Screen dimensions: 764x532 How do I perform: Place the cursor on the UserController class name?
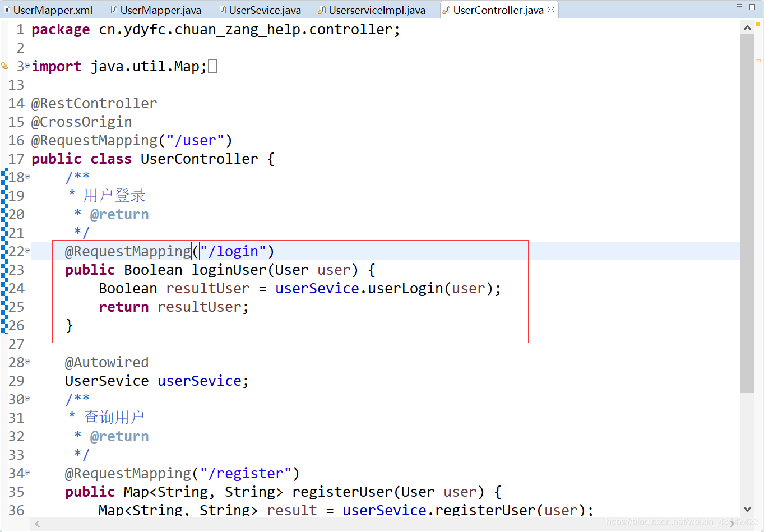pos(200,159)
